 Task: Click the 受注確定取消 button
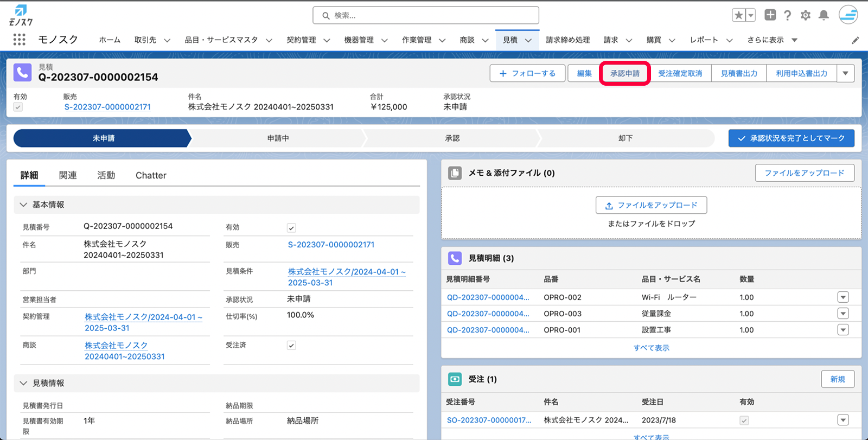point(680,73)
